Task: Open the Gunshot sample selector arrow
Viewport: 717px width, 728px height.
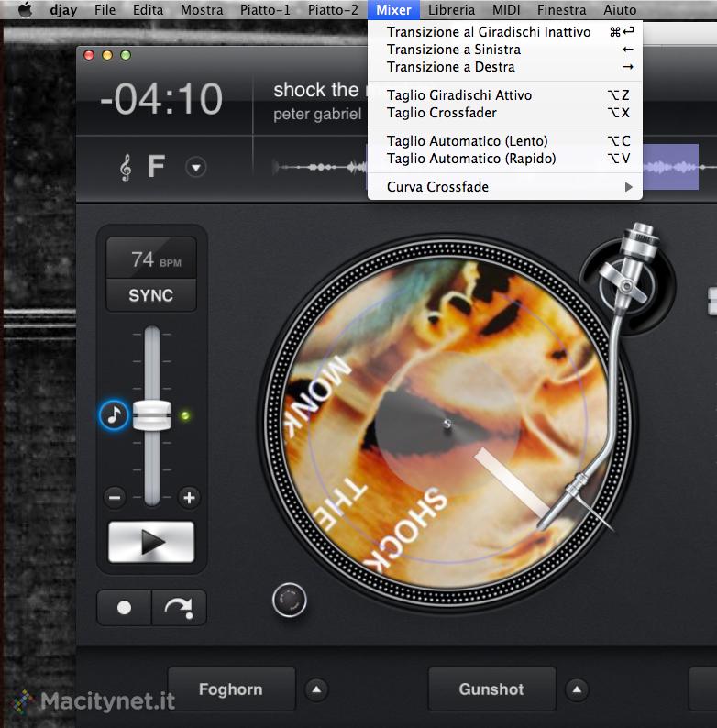Action: point(578,689)
